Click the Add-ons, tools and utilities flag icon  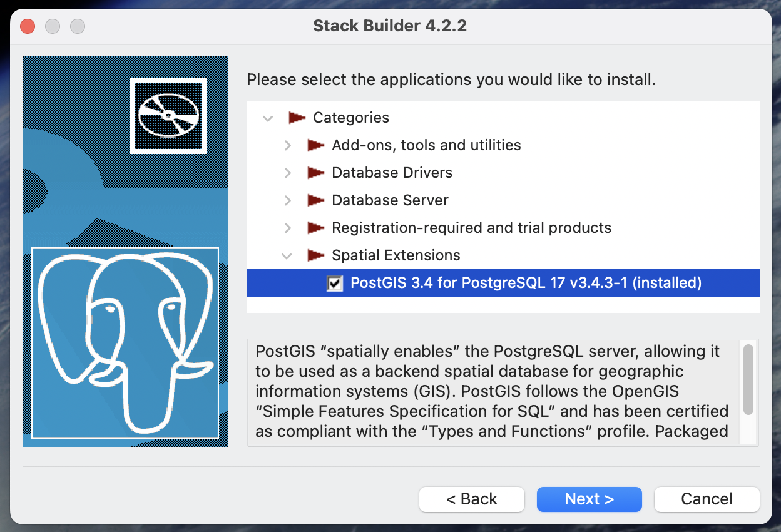coord(315,145)
